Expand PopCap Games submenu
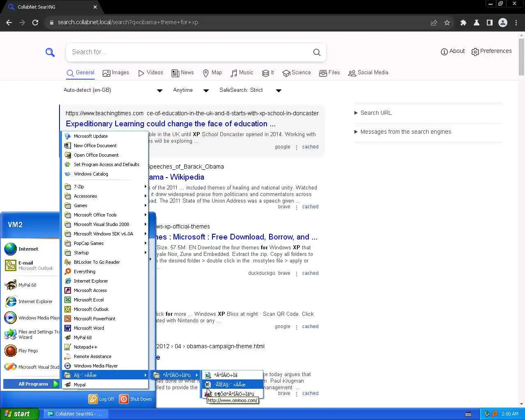This screenshot has height=420, width=525. [x=105, y=243]
